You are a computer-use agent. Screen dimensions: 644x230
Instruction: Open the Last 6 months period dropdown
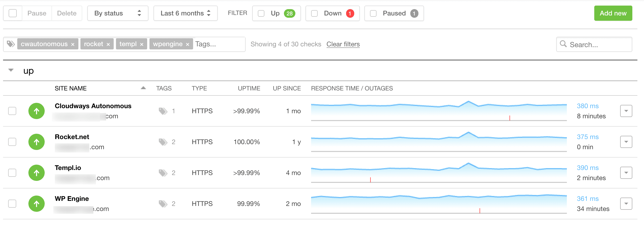tap(185, 13)
